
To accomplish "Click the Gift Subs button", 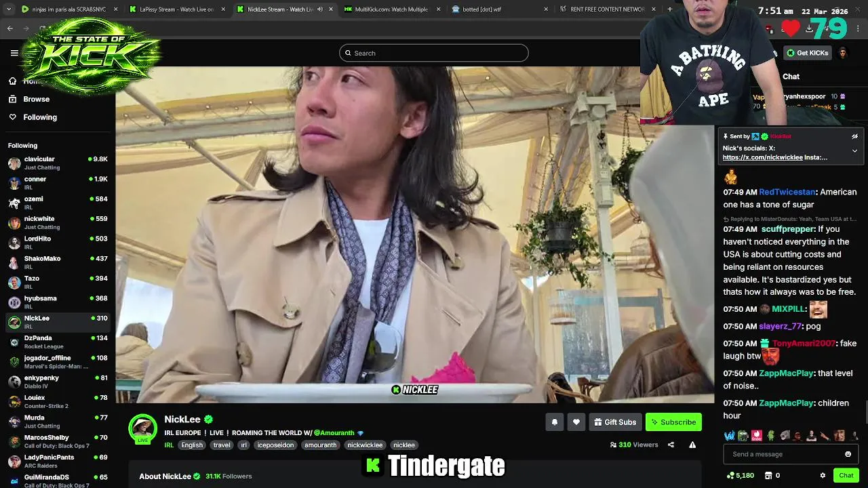I will tap(615, 422).
